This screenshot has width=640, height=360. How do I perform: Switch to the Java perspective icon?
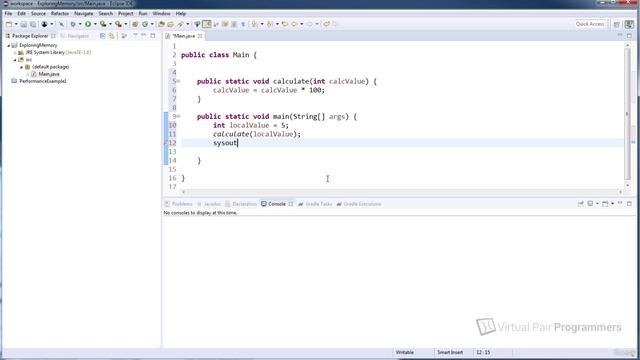coord(629,24)
